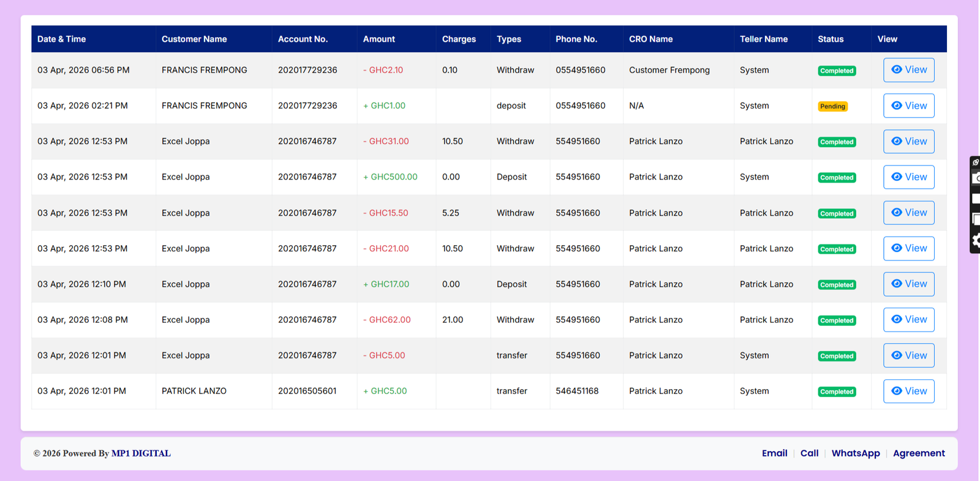Image resolution: width=980 pixels, height=481 pixels.
Task: Open the MP1 DIGITAL footer link
Action: (x=141, y=453)
